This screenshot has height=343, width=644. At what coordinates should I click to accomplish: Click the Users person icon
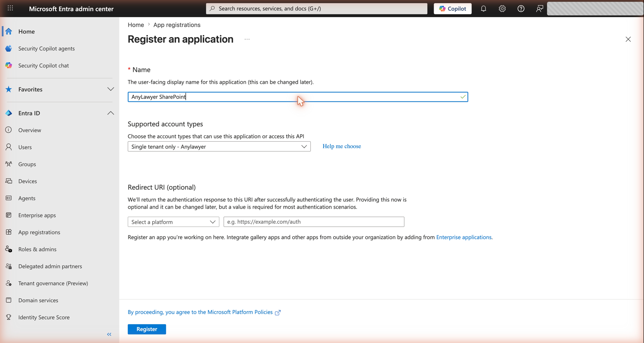(9, 147)
